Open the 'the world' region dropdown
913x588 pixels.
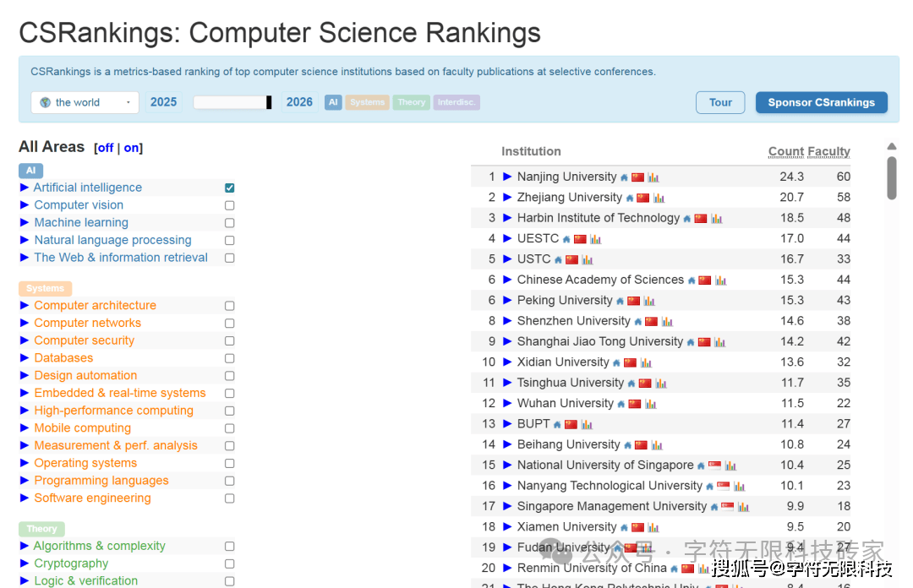pyautogui.click(x=85, y=102)
